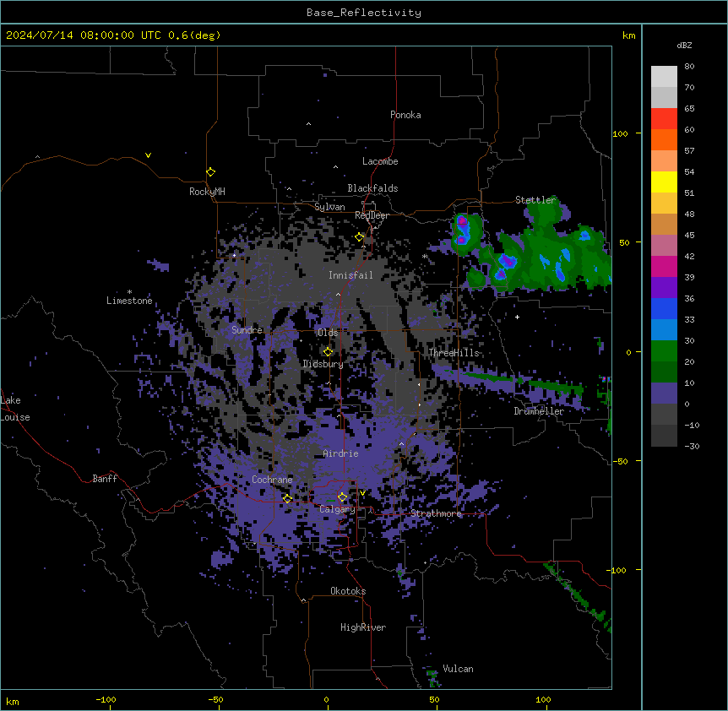Click the yellow V marker right of Calgary diamond
This screenshot has width=728, height=711.
pyautogui.click(x=362, y=493)
